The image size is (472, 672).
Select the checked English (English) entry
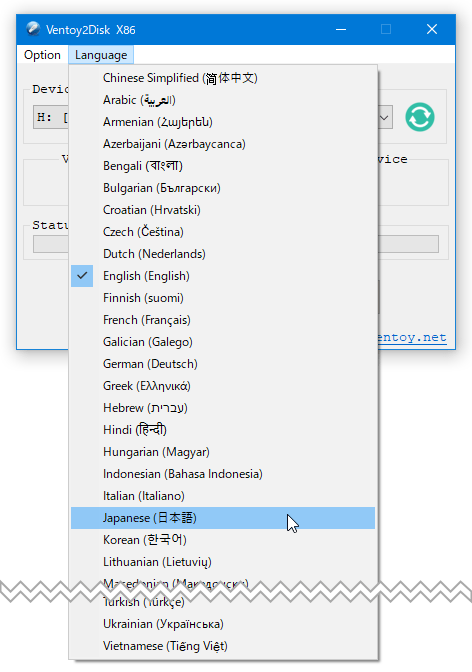coord(223,276)
